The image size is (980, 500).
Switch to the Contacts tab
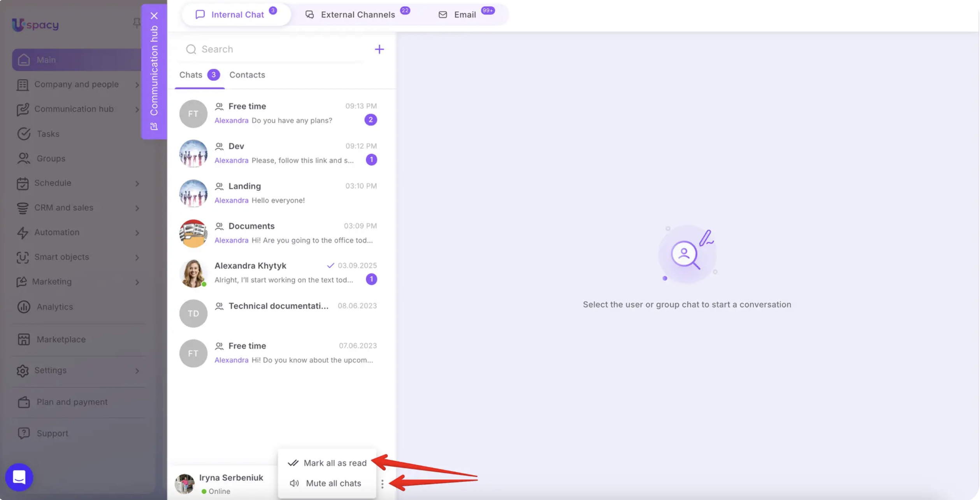point(247,75)
